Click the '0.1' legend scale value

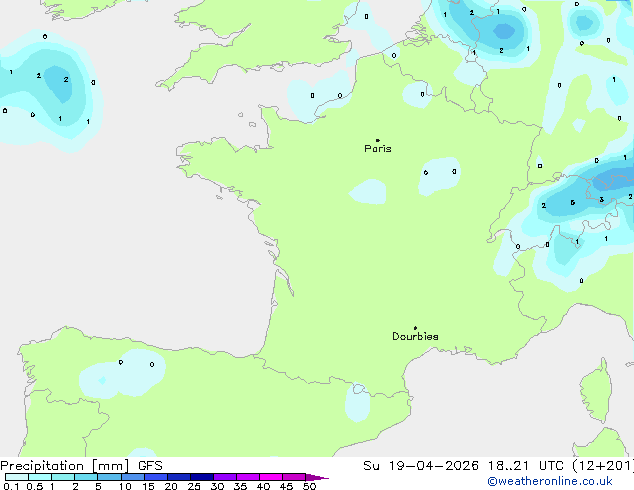11,486
